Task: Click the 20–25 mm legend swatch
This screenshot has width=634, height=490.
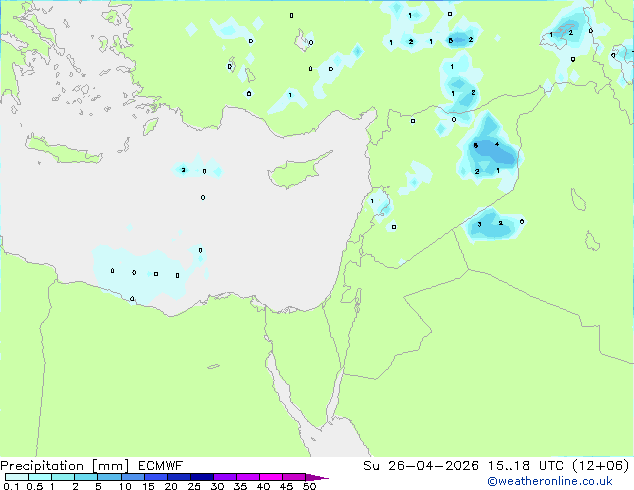Action: pyautogui.click(x=178, y=477)
